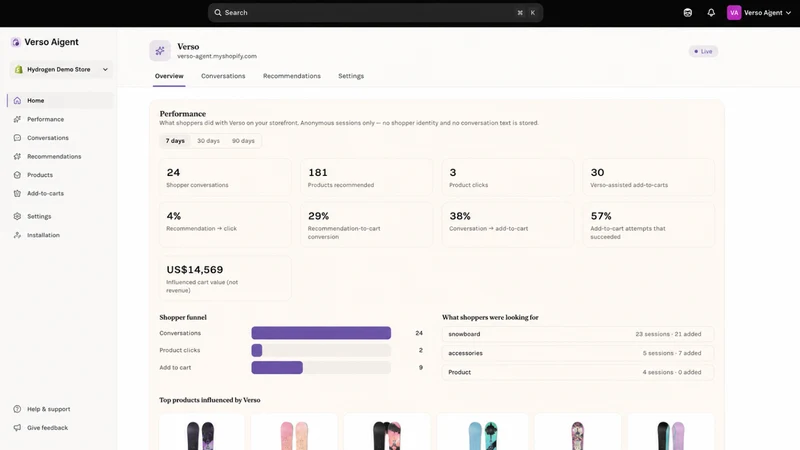Screen dimensions: 800x450
Task: Click the notifications bell icon
Action: (711, 13)
